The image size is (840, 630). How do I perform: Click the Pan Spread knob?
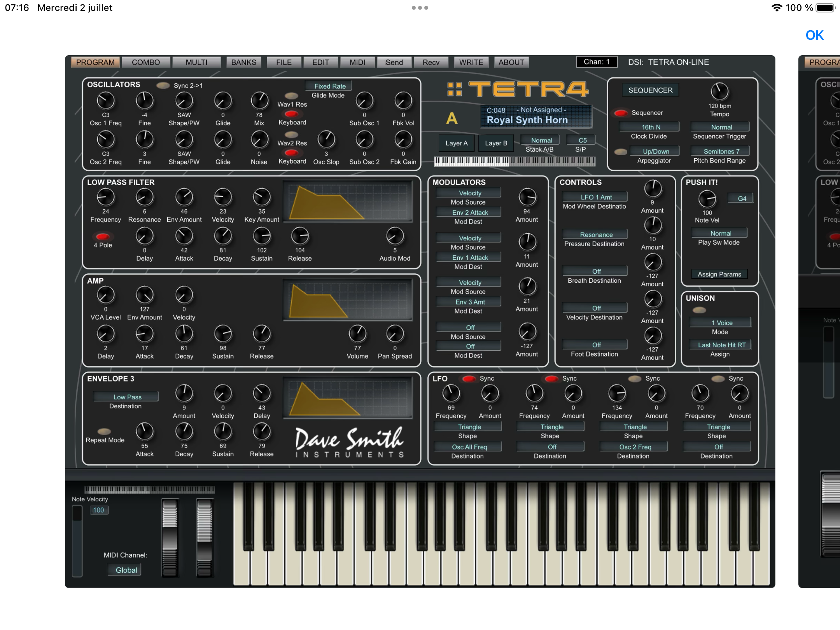click(395, 334)
